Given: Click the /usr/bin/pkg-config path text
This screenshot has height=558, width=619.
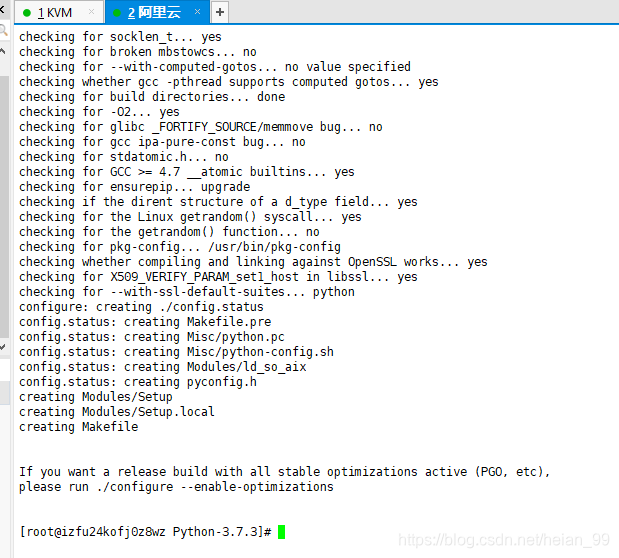Looking at the screenshot, I should (x=274, y=247).
